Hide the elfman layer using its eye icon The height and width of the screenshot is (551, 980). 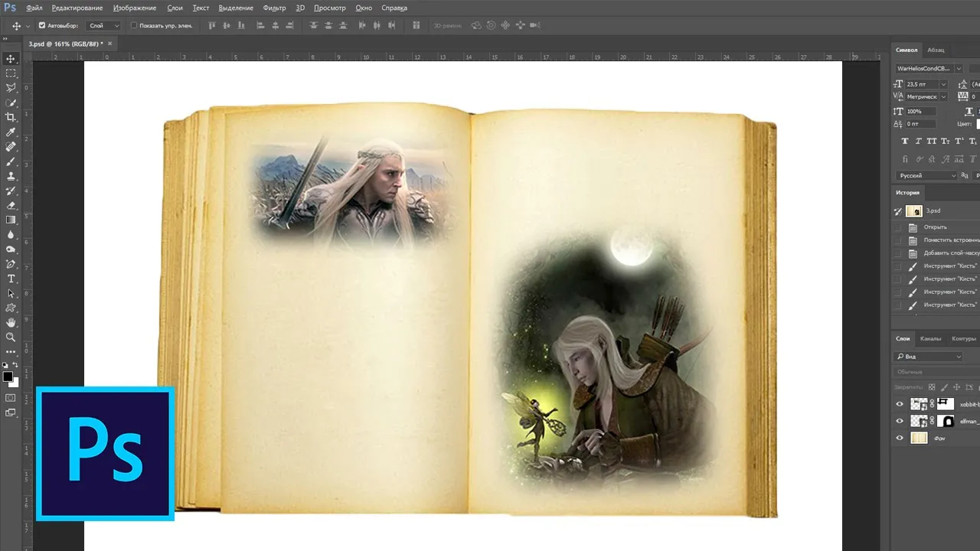[900, 421]
